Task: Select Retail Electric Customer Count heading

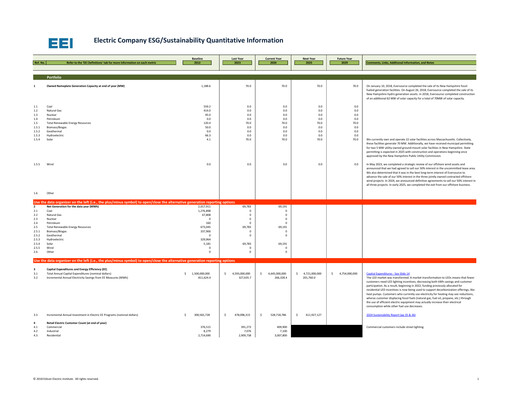Action: tap(76, 323)
